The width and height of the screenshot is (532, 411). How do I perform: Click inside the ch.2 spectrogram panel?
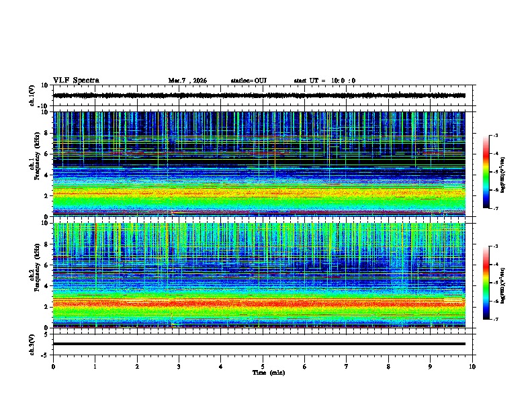(x=259, y=275)
